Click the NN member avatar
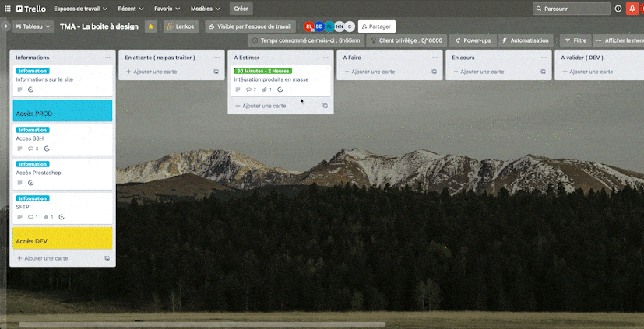This screenshot has height=329, width=644. (x=340, y=26)
